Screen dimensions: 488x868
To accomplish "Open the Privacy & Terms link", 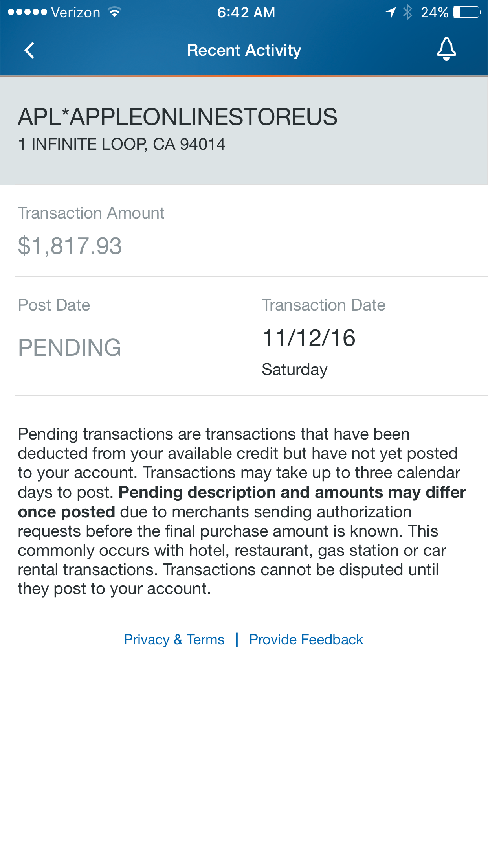I will click(174, 640).
